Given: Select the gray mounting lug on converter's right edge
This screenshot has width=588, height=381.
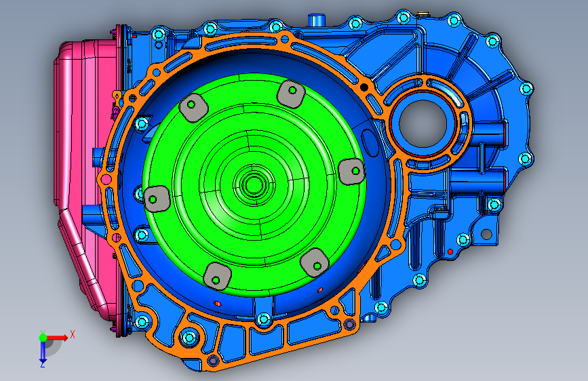Looking at the screenshot, I should coord(352,172).
